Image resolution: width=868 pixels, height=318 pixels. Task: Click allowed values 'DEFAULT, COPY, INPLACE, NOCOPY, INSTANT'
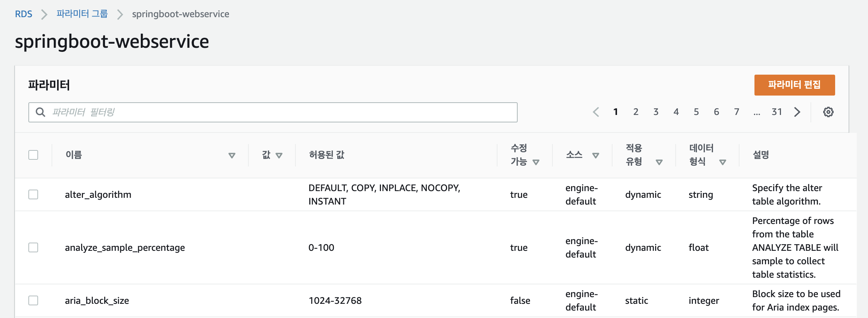tap(384, 194)
